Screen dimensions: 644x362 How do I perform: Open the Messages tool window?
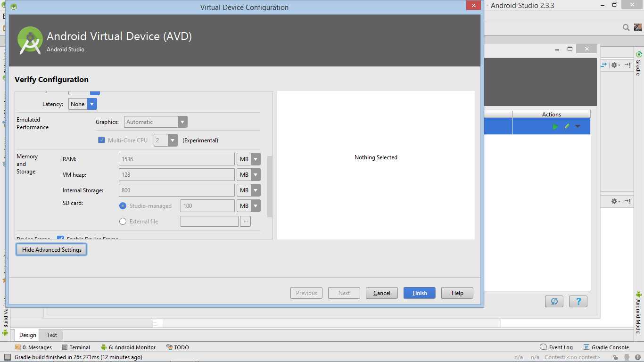pyautogui.click(x=33, y=347)
